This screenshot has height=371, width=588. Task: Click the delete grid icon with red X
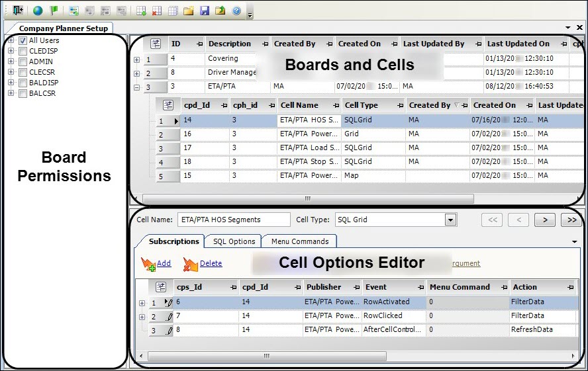coord(157,11)
